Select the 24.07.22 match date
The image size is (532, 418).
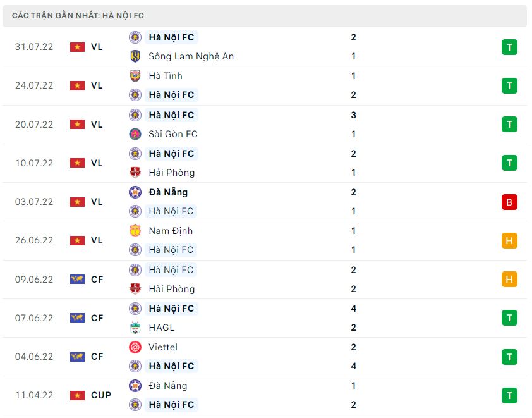click(34, 85)
